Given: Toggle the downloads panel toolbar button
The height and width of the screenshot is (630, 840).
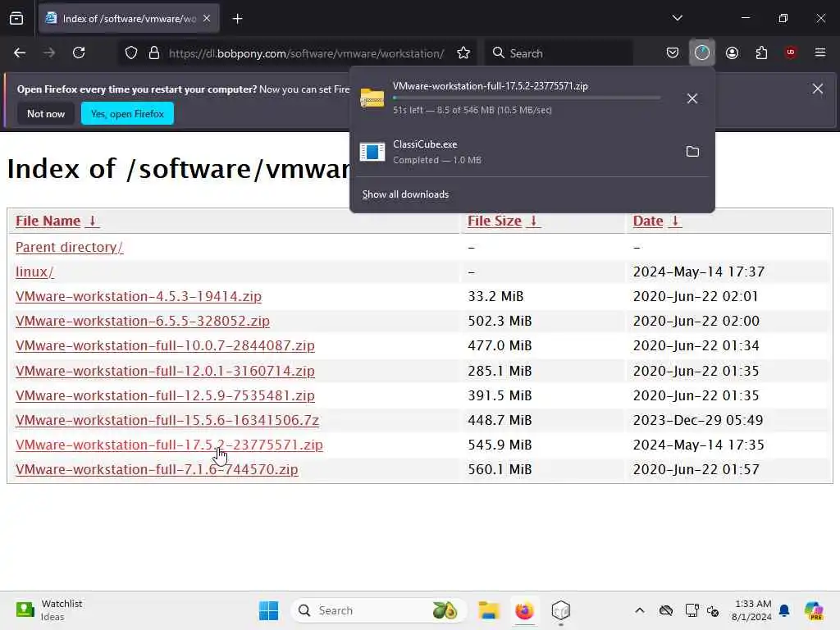Looking at the screenshot, I should pos(702,52).
